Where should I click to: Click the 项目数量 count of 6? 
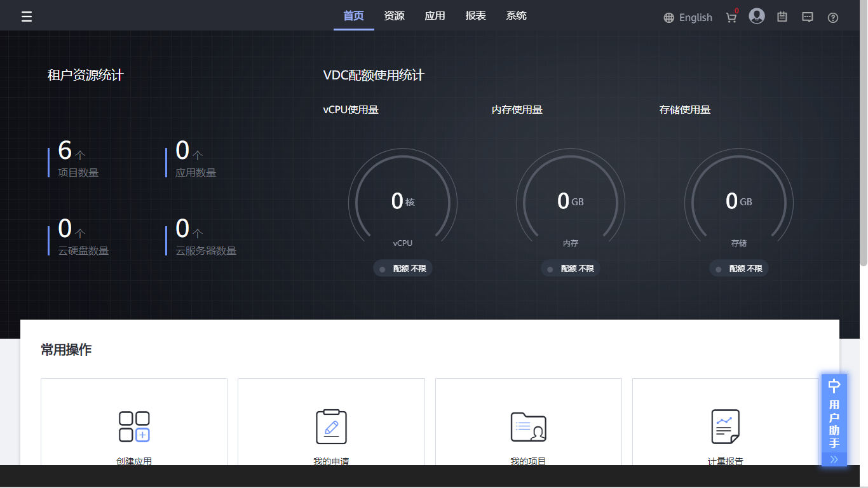[x=65, y=151]
